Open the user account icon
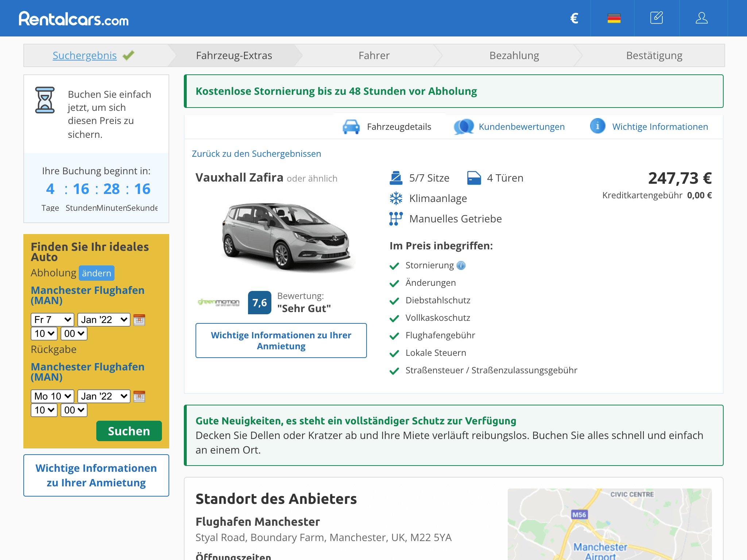This screenshot has height=560, width=747. click(x=701, y=18)
